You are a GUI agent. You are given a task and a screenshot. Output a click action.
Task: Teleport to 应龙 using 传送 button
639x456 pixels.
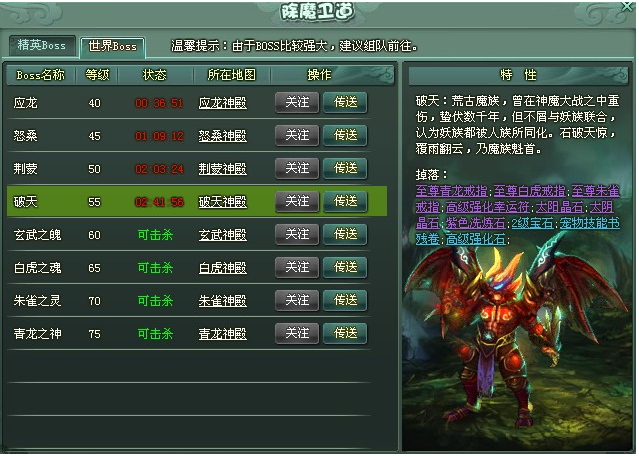point(345,102)
